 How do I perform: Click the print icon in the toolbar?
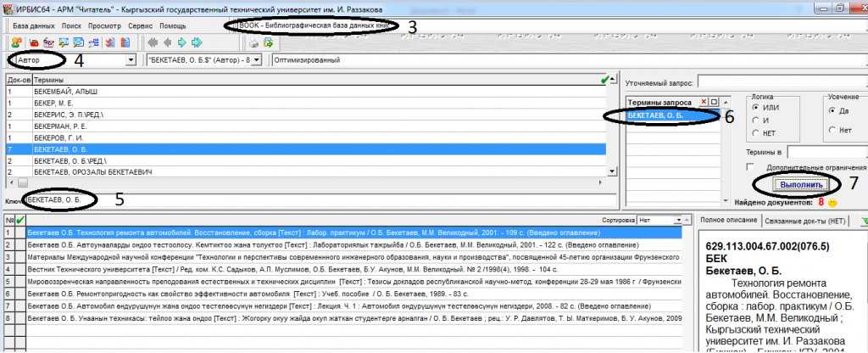click(x=253, y=42)
